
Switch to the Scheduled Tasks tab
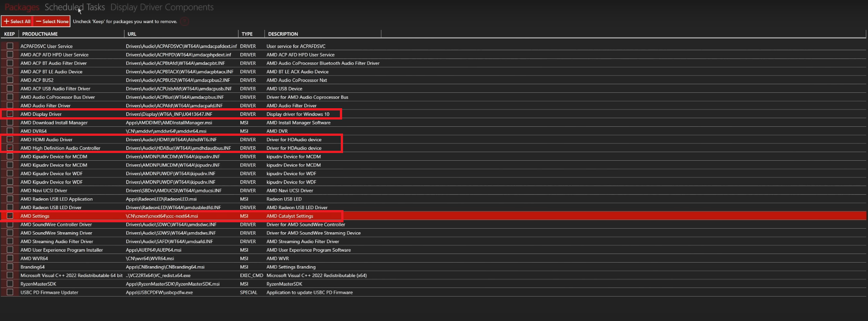point(75,7)
